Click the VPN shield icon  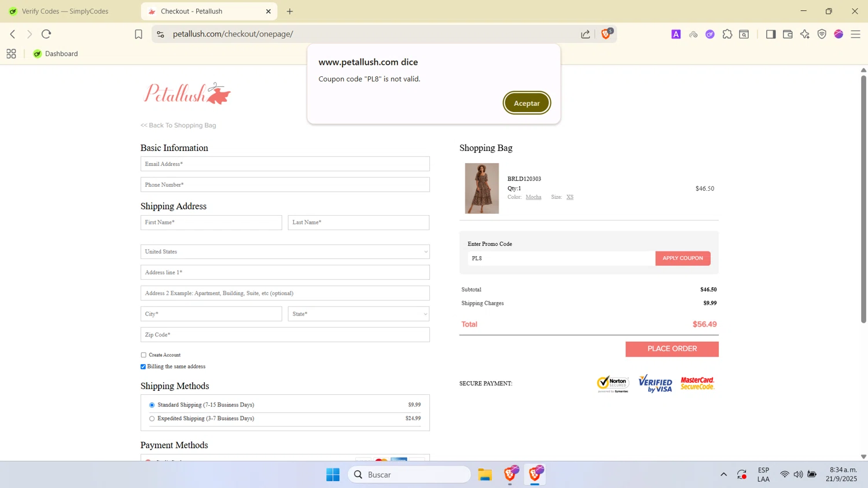822,34
